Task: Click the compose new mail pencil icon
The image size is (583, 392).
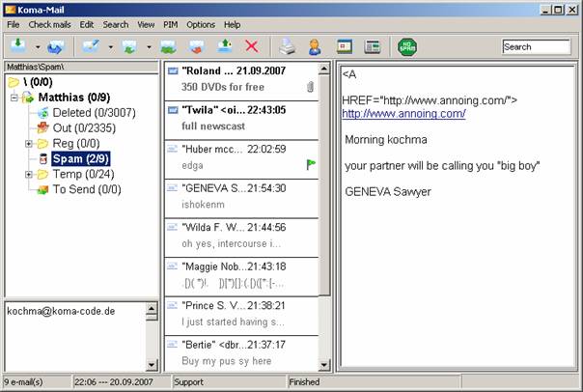Action: pos(91,46)
